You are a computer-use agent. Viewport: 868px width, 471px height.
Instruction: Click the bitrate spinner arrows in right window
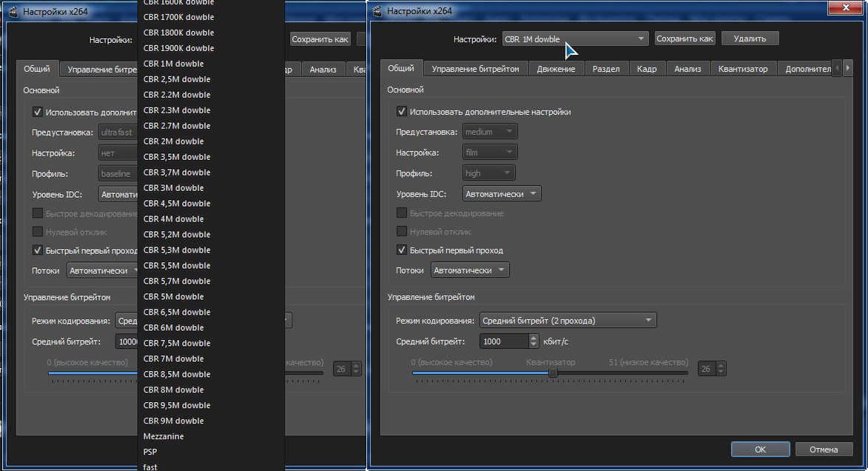[534, 341]
